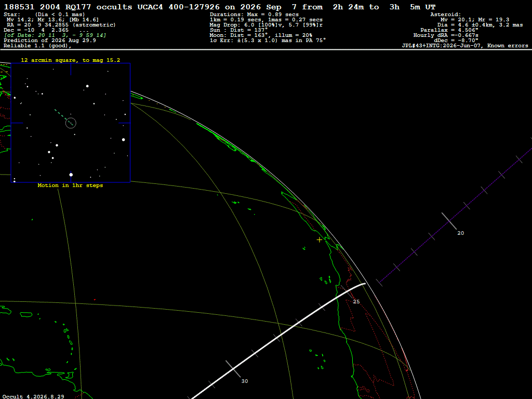
Task: Click the bright star at finder chart bottom edge
Action: click(71, 175)
